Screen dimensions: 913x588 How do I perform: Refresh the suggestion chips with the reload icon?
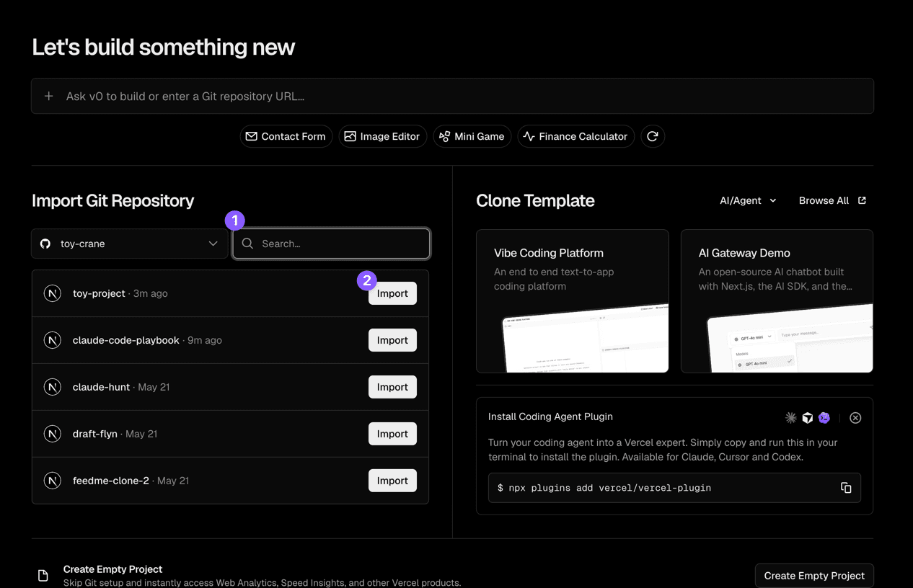pyautogui.click(x=653, y=136)
